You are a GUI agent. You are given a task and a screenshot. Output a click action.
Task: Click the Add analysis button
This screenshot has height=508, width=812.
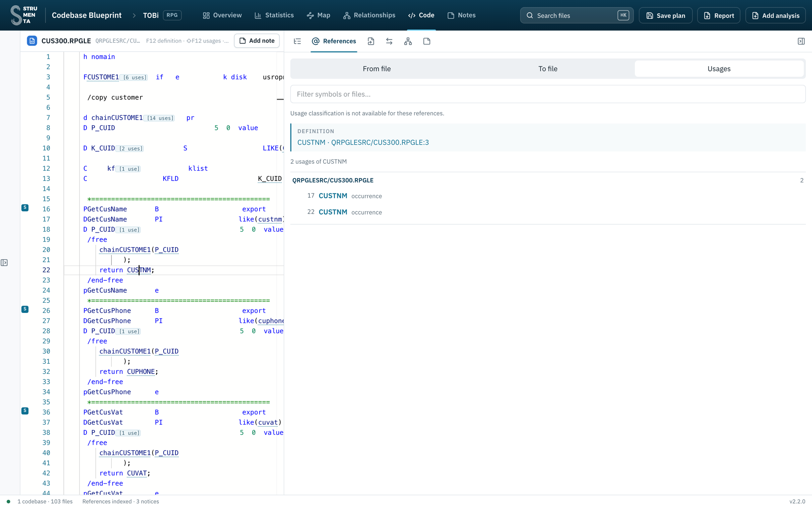tap(775, 15)
